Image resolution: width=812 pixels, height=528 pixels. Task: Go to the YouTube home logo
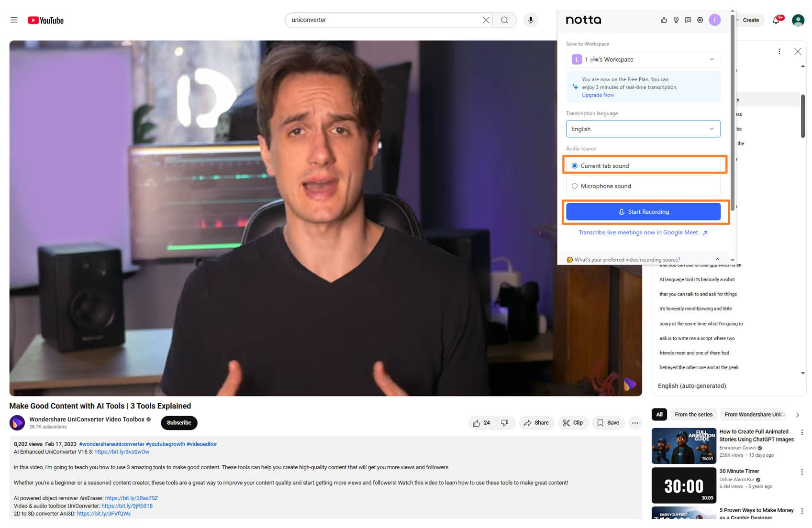(x=45, y=20)
